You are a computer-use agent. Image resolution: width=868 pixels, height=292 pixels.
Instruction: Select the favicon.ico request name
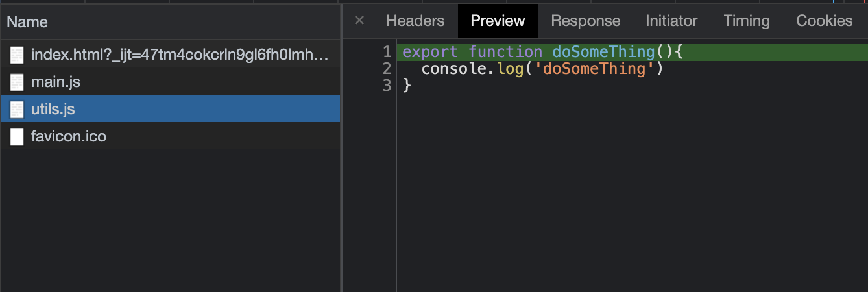68,137
